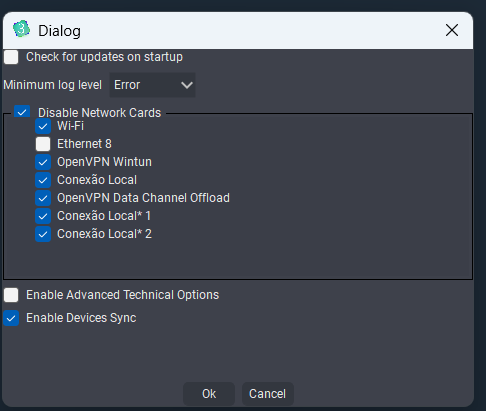Close the Dialog window
The height and width of the screenshot is (411, 486).
[452, 30]
